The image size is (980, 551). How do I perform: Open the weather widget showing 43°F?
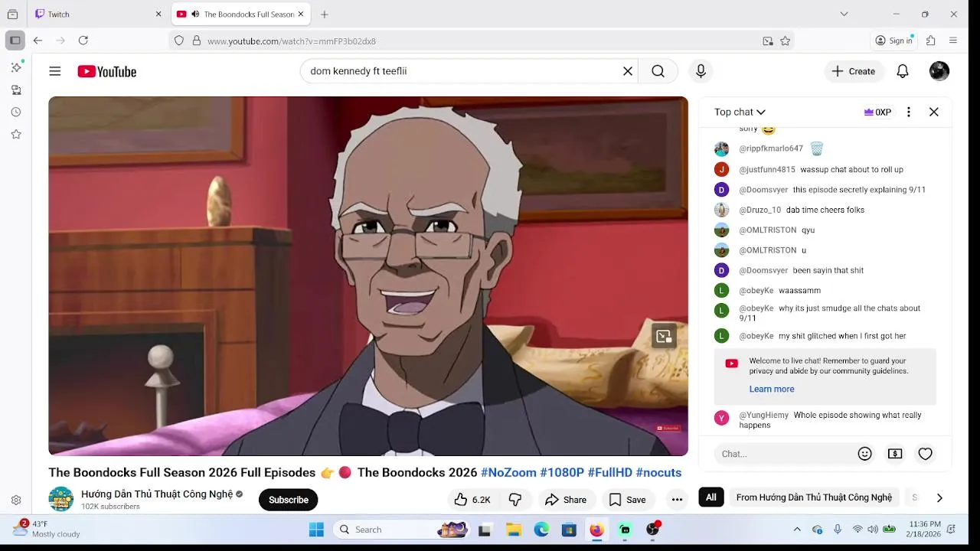47,529
